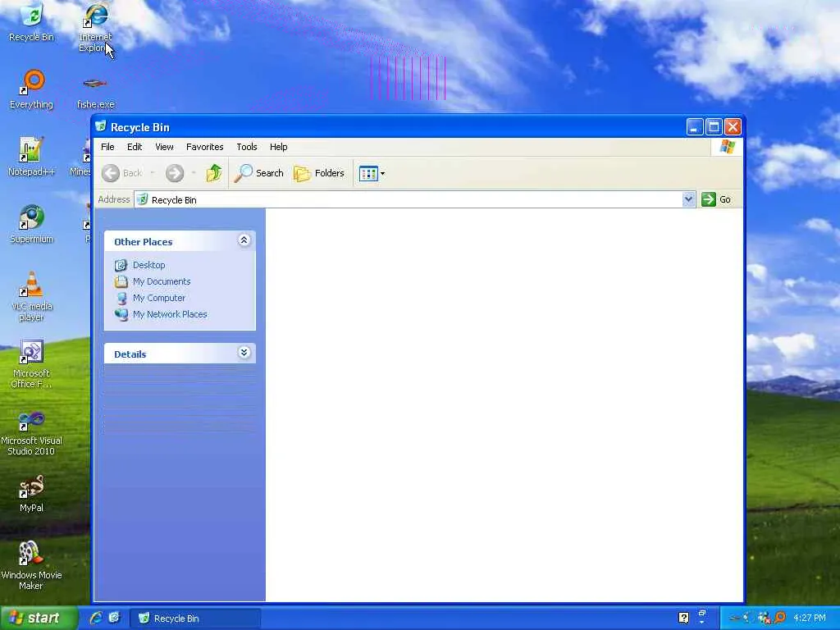840x630 pixels.
Task: Collapse the Other Places panel
Action: 244,240
